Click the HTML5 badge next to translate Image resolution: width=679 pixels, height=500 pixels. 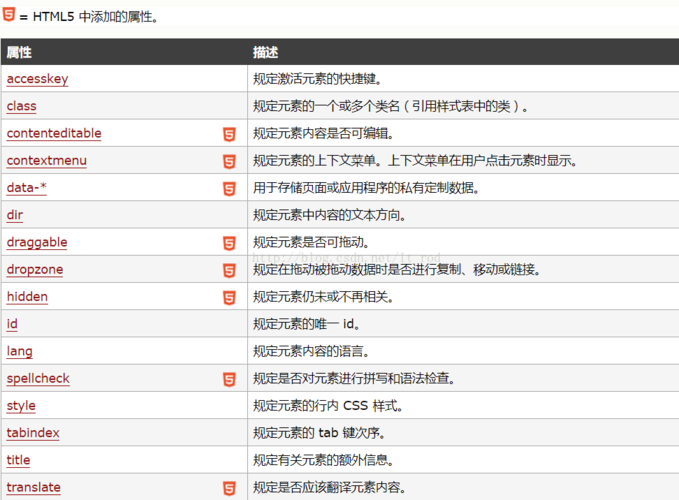229,488
